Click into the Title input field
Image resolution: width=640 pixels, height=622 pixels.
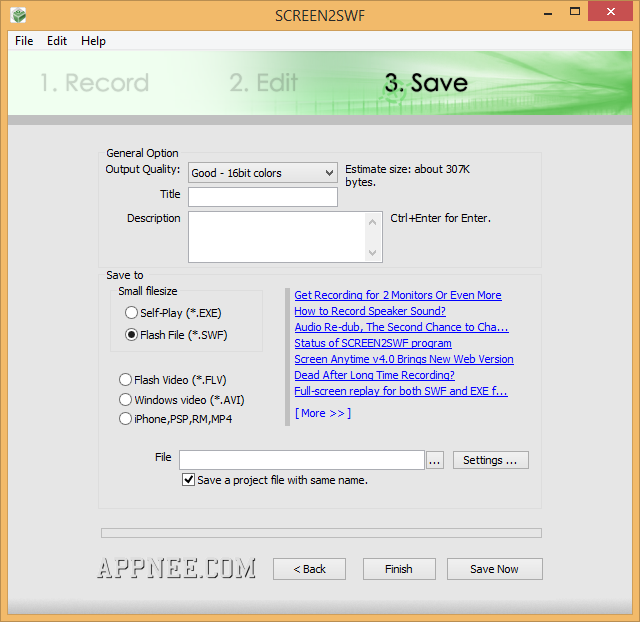pyautogui.click(x=262, y=197)
